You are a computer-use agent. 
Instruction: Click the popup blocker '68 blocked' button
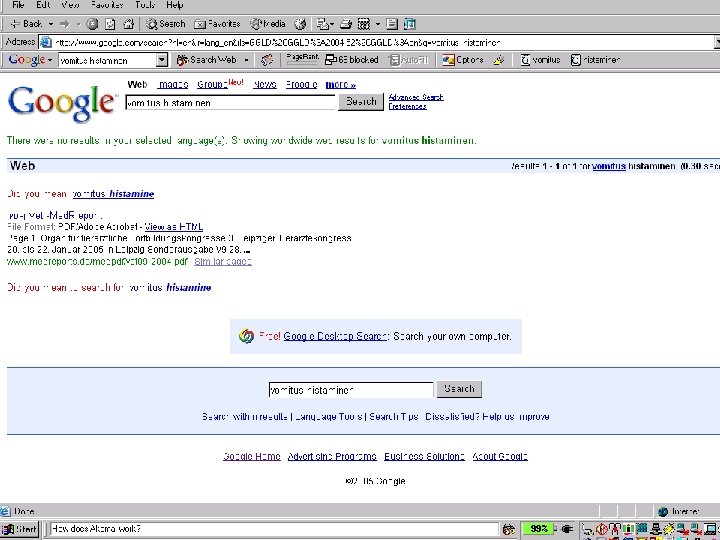pos(352,60)
